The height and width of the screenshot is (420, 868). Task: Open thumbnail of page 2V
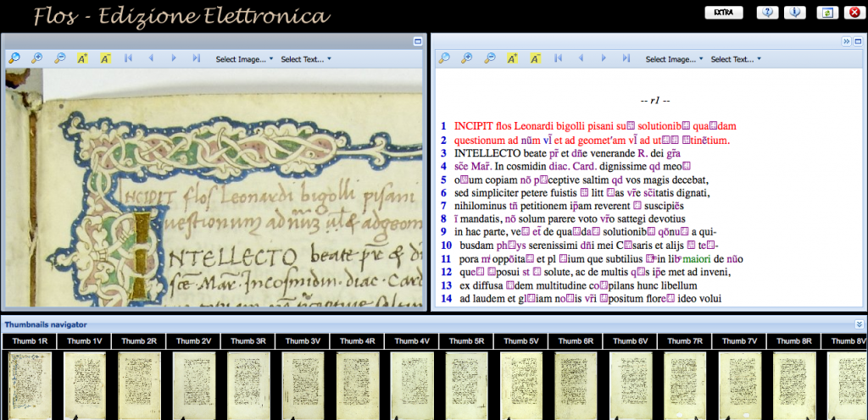(194, 385)
